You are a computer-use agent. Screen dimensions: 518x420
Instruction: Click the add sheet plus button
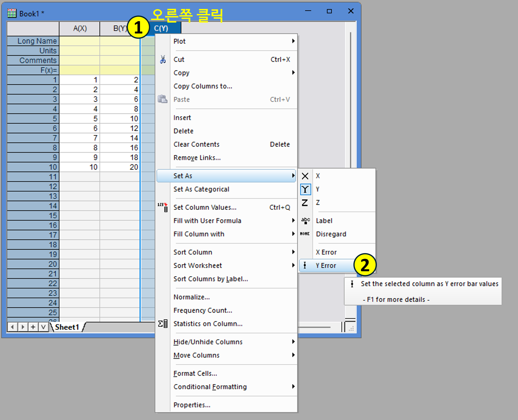pos(33,327)
